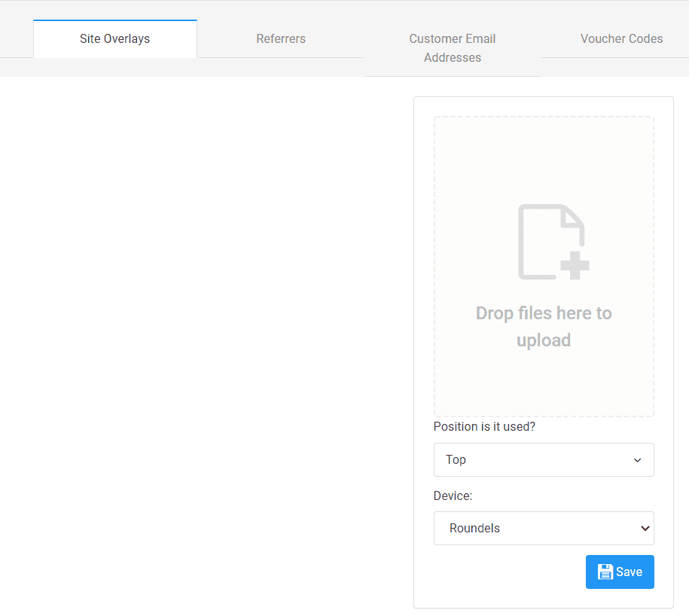Click the Site Overlays tab
This screenshot has height=616, width=689.
point(114,38)
